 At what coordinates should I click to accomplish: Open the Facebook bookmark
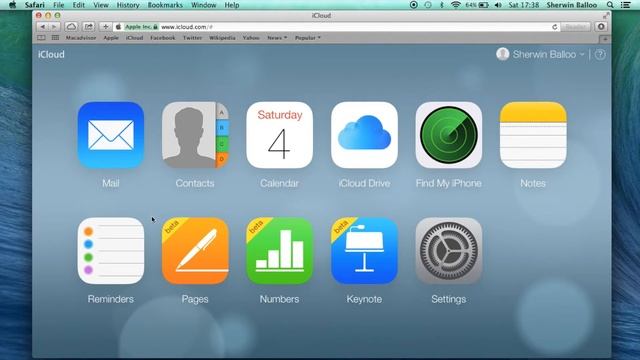[x=162, y=38]
